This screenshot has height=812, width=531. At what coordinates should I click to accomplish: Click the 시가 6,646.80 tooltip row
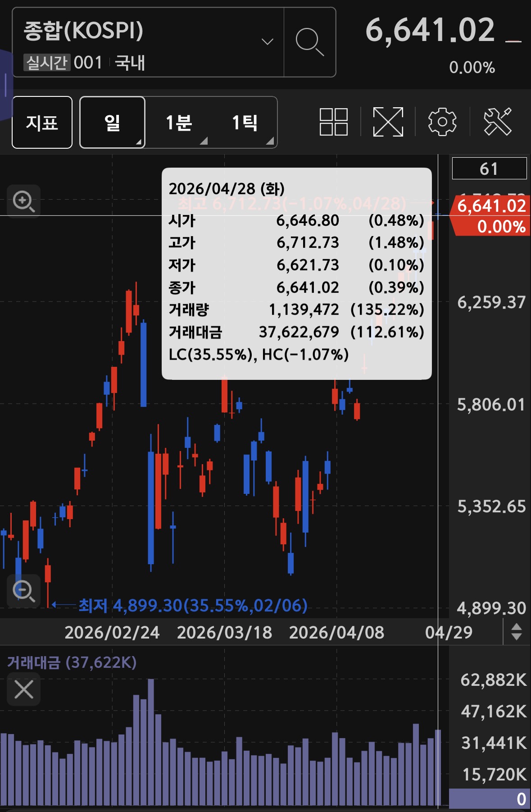(x=296, y=220)
